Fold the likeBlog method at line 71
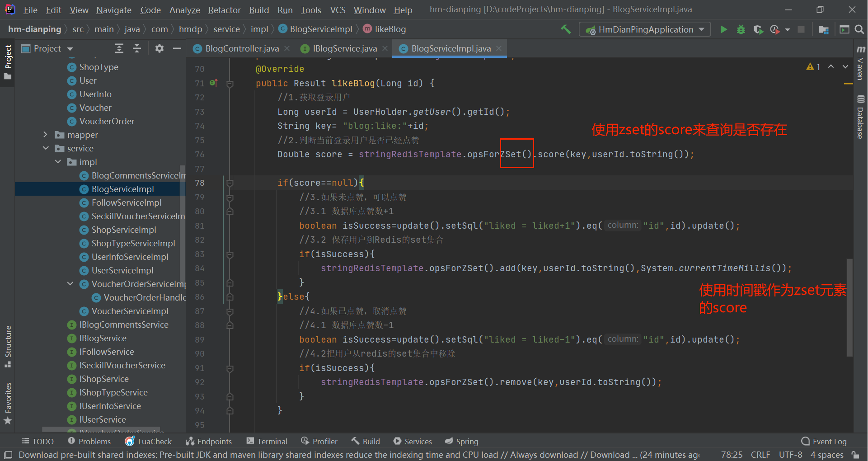868x461 pixels. click(230, 84)
